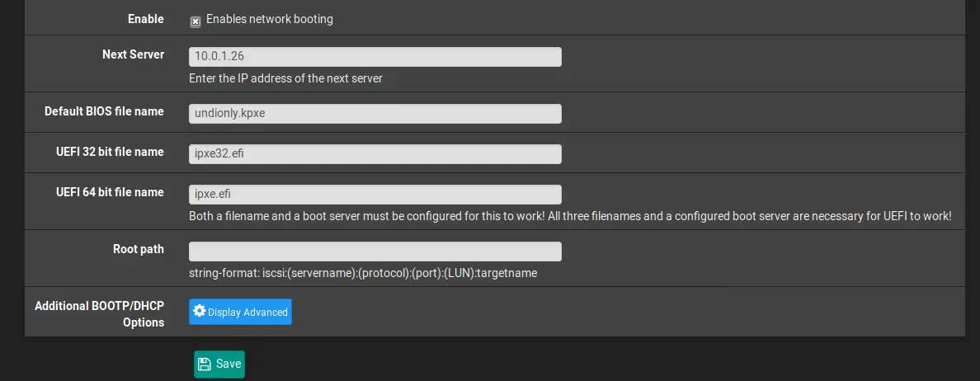Image resolution: width=980 pixels, height=381 pixels.
Task: Click the gear icon on Display Advanced
Action: tap(199, 311)
